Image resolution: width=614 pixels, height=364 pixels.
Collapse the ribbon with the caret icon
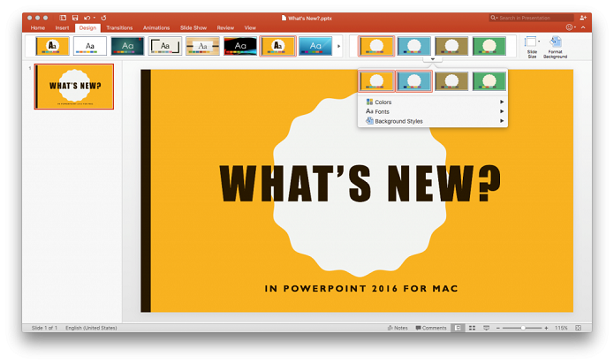(583, 27)
